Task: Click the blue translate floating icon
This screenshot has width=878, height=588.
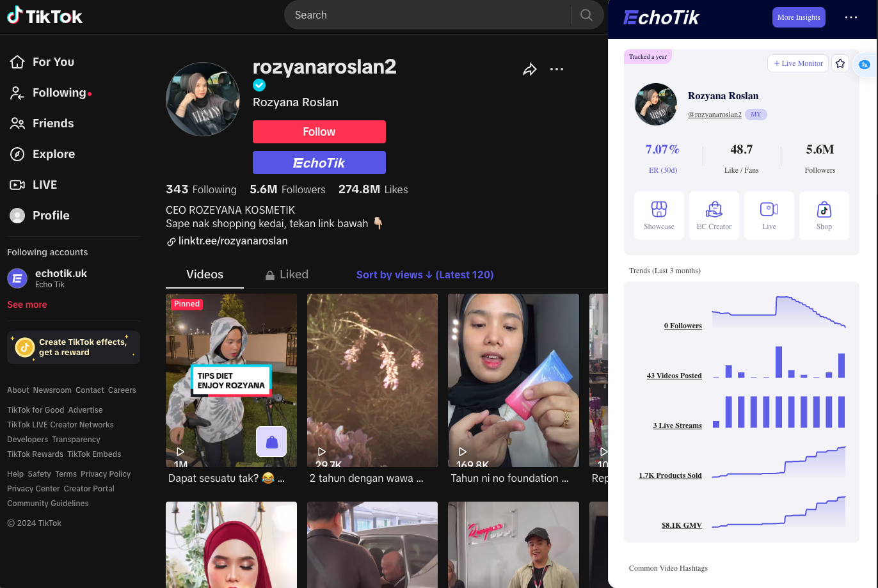Action: 865,65
